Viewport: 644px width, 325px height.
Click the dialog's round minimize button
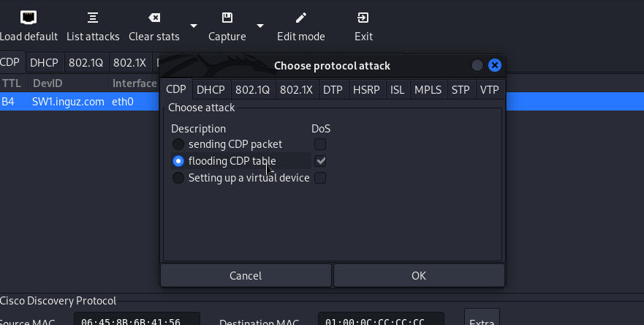pos(477,66)
